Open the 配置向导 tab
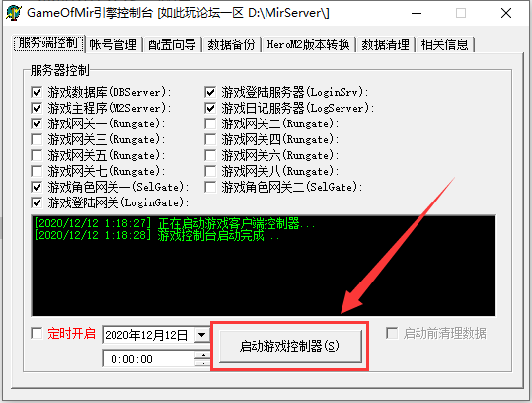The height and width of the screenshot is (403, 532). tap(172, 44)
